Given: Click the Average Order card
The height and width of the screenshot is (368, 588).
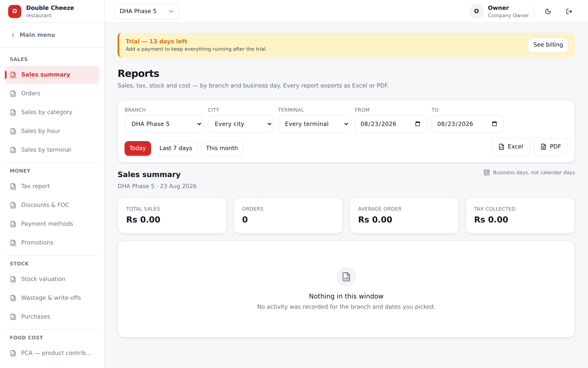Looking at the screenshot, I should pos(404,215).
